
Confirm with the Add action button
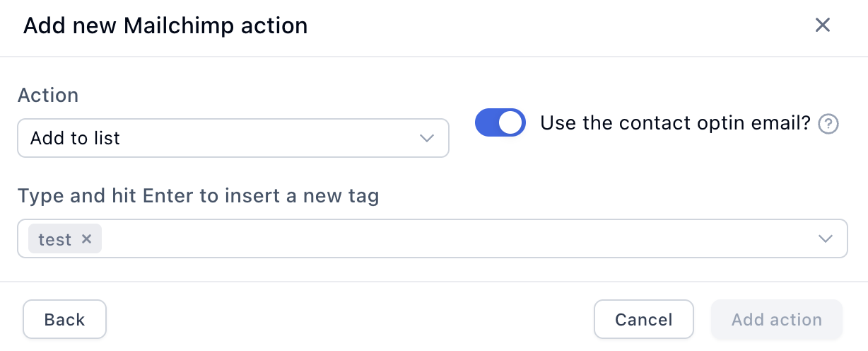pos(776,320)
